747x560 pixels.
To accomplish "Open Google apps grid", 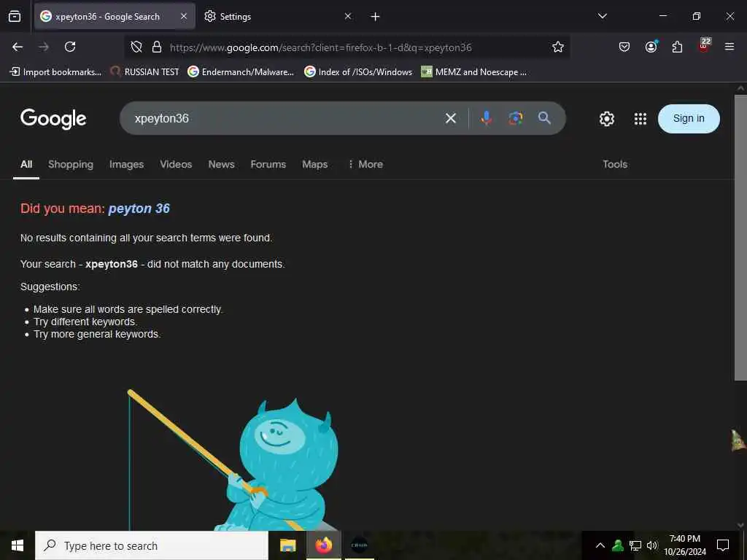I will [640, 119].
